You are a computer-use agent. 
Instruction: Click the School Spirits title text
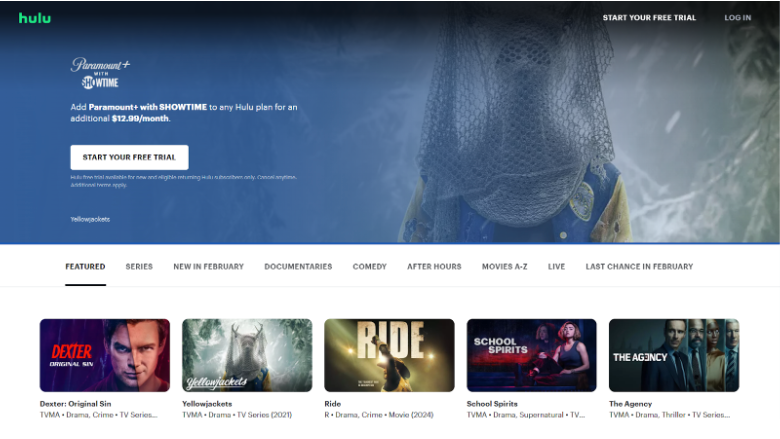click(492, 404)
